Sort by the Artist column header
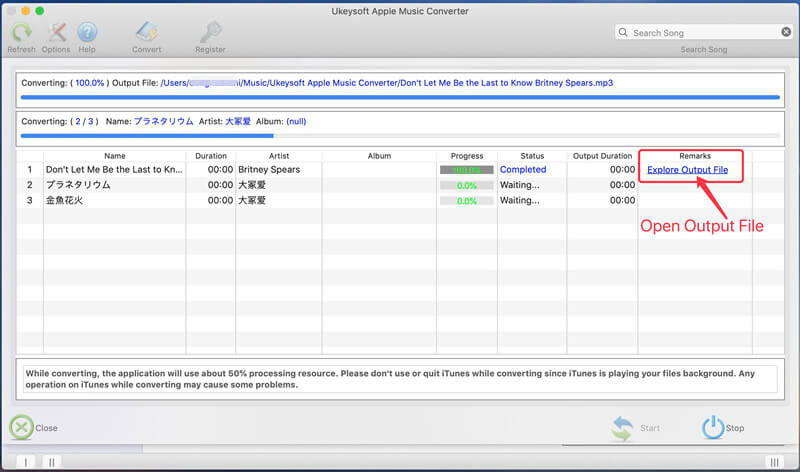This screenshot has width=800, height=472. point(279,156)
